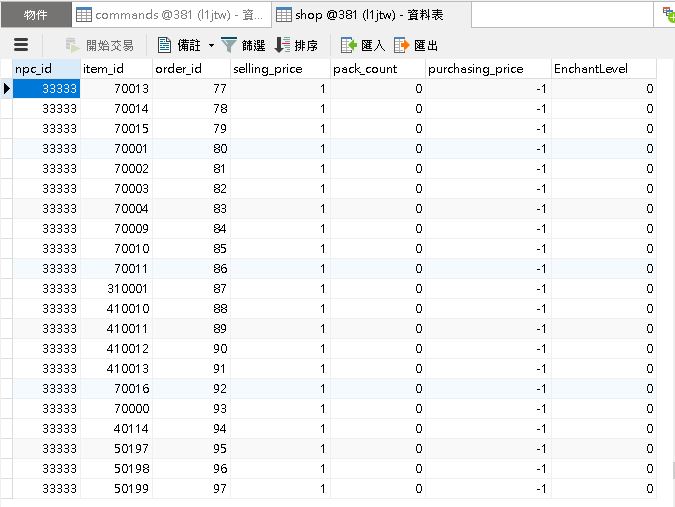Viewport: 675px width, 507px height.
Task: Select order_id cell 90
Action: coord(191,349)
